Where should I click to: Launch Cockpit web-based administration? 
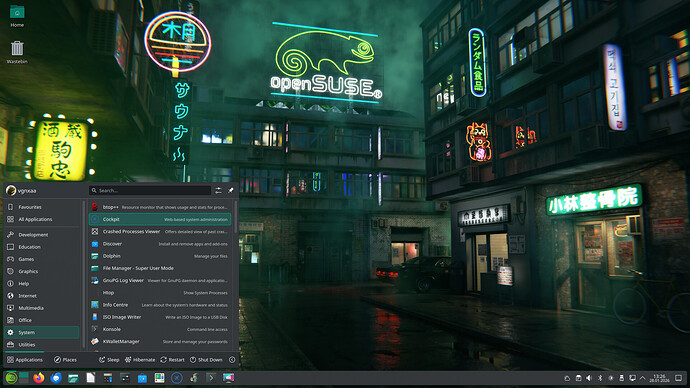click(x=160, y=219)
